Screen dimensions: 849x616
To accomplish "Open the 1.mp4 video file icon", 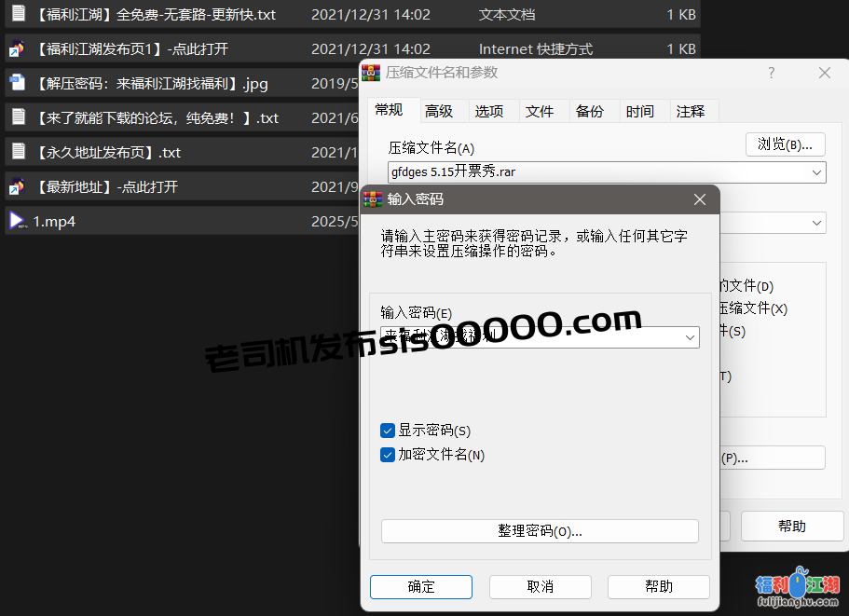I will coord(16,221).
